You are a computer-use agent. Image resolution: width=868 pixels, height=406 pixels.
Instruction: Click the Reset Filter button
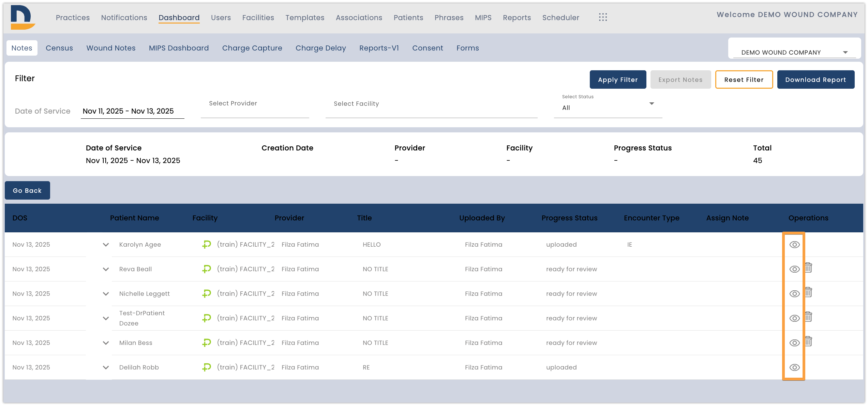pos(744,79)
